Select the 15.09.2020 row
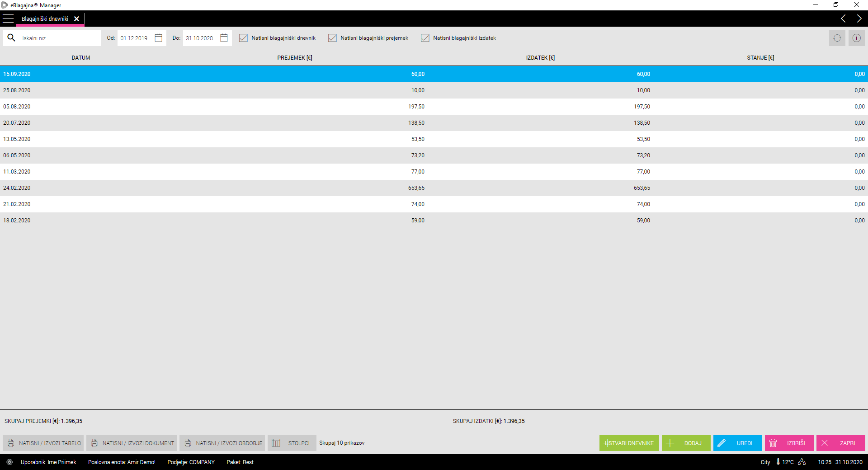 click(434, 74)
